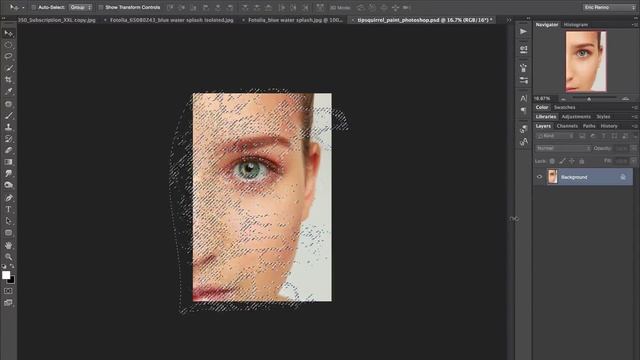Select the Smudge/Blur tool
The width and height of the screenshot is (640, 360).
(x=9, y=173)
